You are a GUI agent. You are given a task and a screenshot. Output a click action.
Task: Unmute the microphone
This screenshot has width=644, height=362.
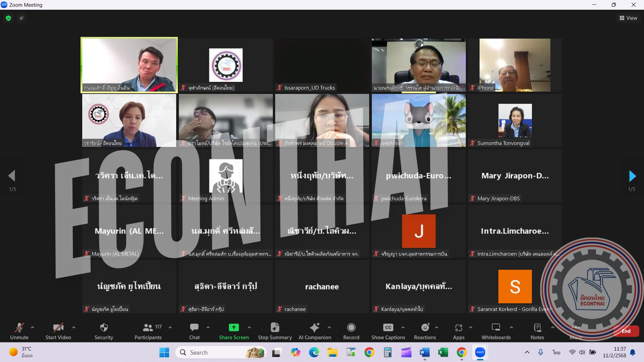[x=19, y=331]
